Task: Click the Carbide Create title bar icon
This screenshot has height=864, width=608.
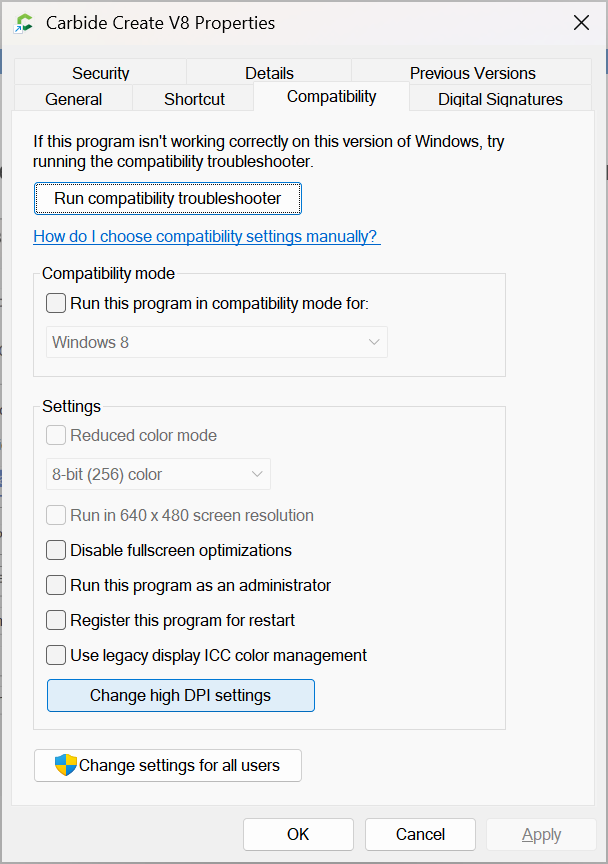Action: (24, 23)
